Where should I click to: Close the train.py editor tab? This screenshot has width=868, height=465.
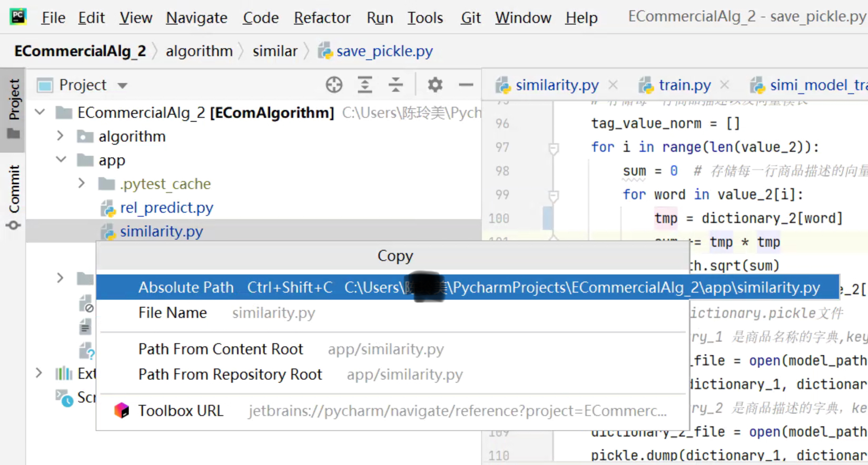click(x=725, y=84)
